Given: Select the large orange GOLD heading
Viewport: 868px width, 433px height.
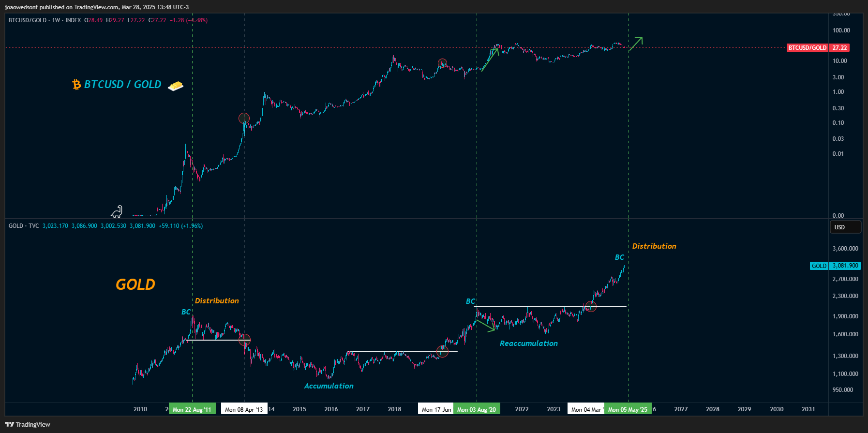Looking at the screenshot, I should tap(135, 284).
